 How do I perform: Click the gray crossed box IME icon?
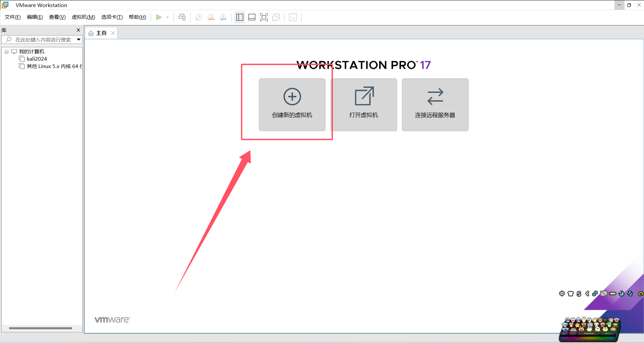click(604, 294)
